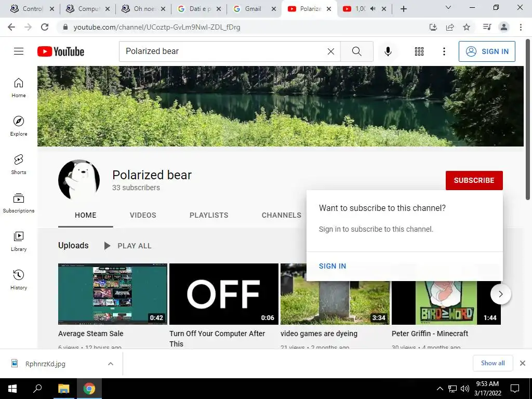Open the channel PLAYLISTS tab
532x399 pixels.
click(x=209, y=215)
